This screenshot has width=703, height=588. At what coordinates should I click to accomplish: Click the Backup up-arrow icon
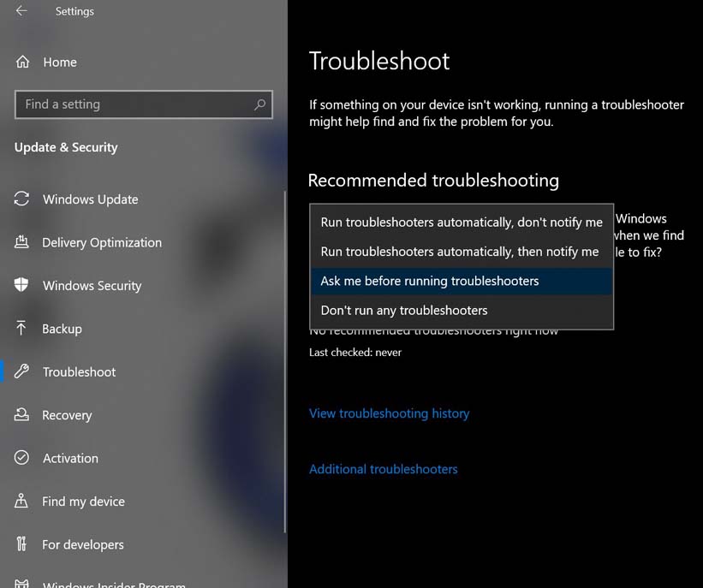click(x=21, y=328)
